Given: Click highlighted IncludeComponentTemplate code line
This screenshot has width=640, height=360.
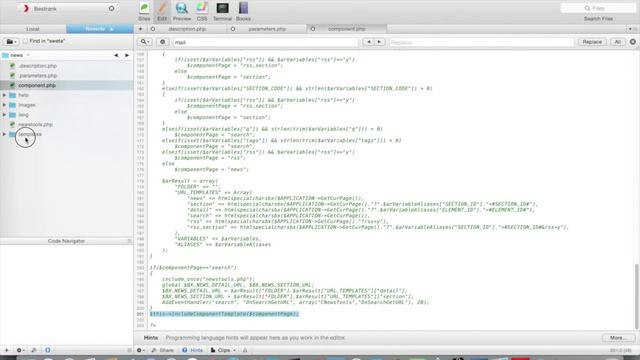Looking at the screenshot, I should click(224, 314).
